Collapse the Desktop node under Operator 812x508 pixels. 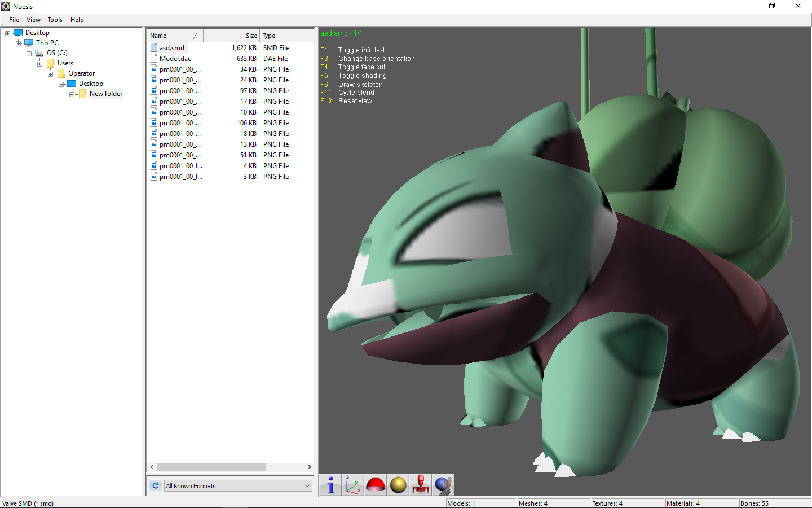point(61,84)
